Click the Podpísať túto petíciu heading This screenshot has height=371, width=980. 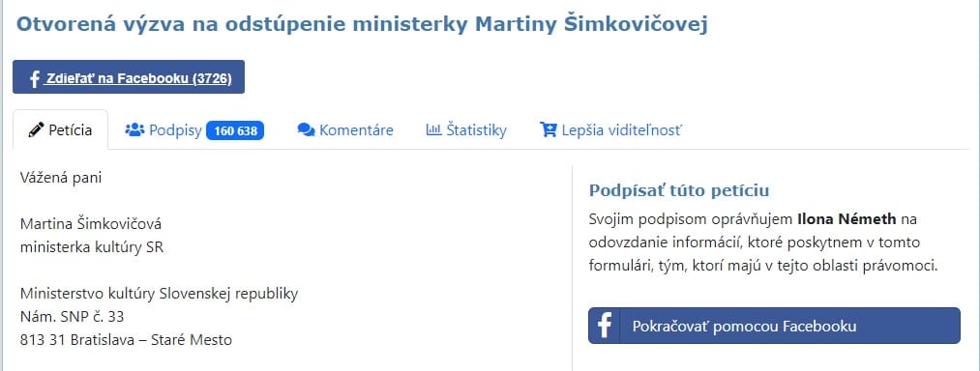click(x=679, y=190)
